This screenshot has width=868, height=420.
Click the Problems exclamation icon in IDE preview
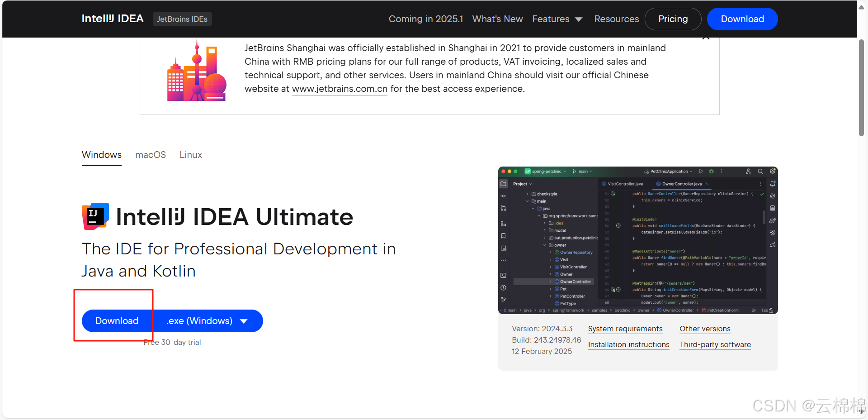coord(503,287)
